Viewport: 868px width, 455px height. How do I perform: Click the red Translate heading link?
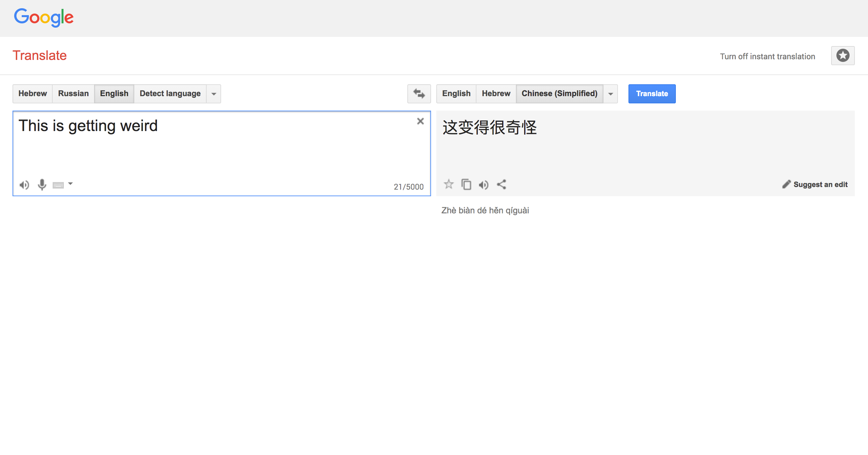[39, 56]
